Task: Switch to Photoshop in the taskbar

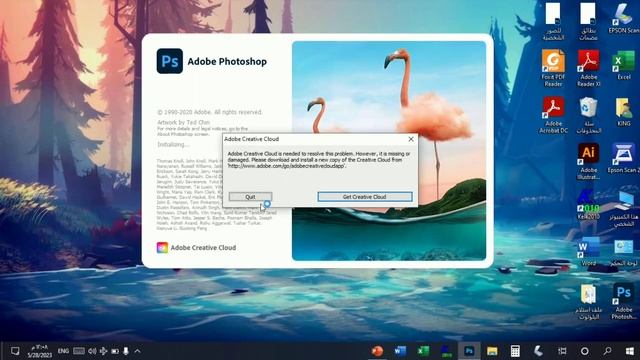Action: pos(469,351)
